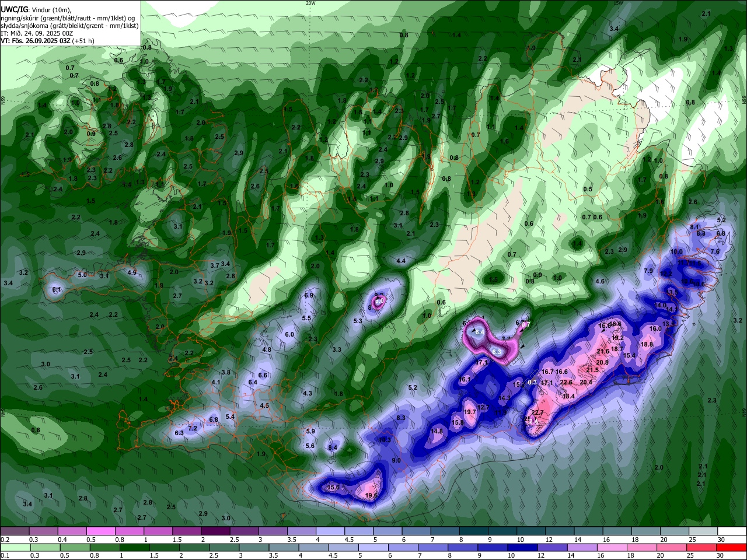747x560 pixels.
Task: Click the 'slydda/snjókoma' legend description line
Action: tap(69, 25)
